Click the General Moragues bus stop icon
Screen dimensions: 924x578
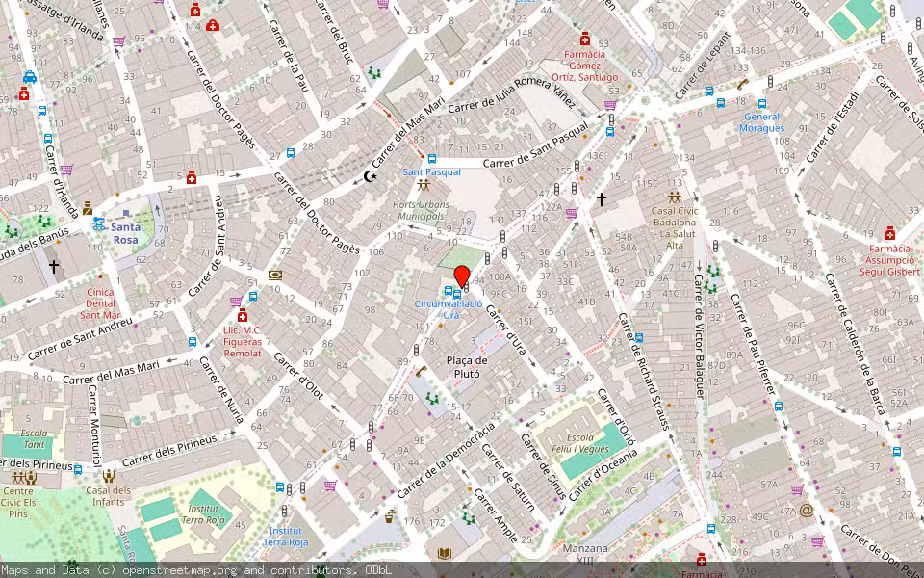click(x=762, y=103)
